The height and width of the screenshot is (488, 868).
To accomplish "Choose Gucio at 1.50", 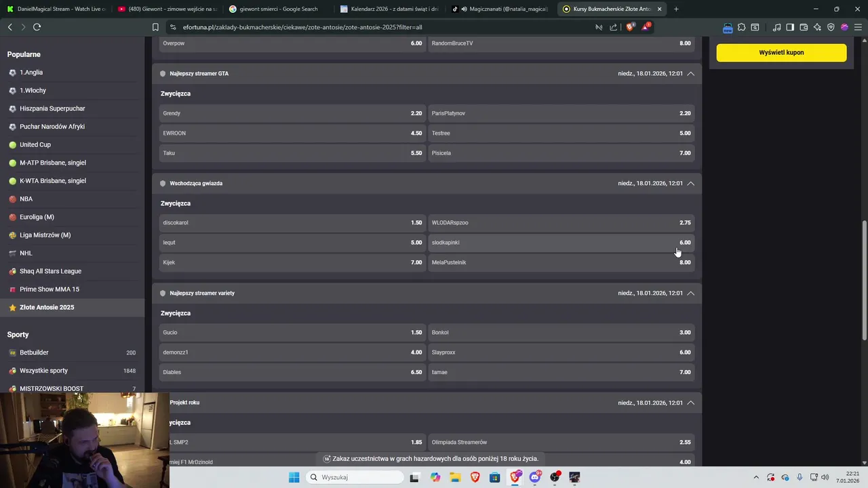I will (292, 332).
